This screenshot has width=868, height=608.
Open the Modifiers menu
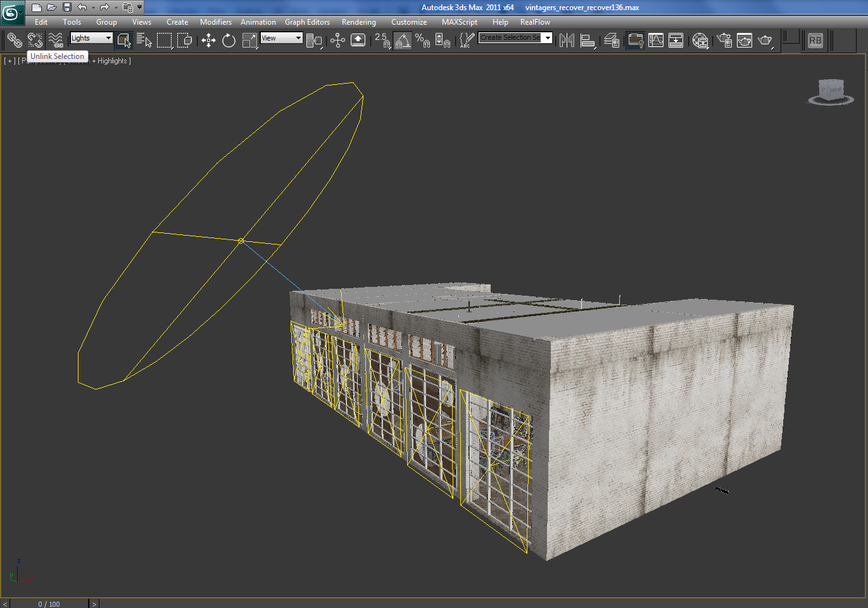(215, 22)
